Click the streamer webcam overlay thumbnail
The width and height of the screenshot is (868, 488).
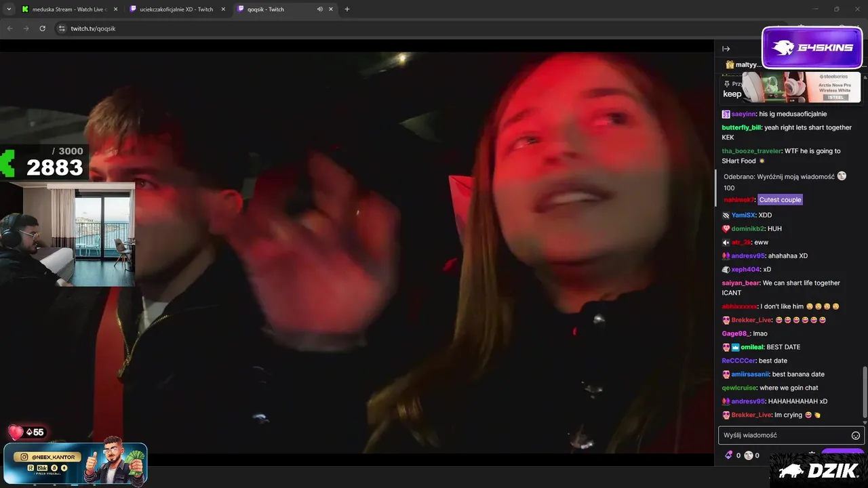tap(67, 235)
